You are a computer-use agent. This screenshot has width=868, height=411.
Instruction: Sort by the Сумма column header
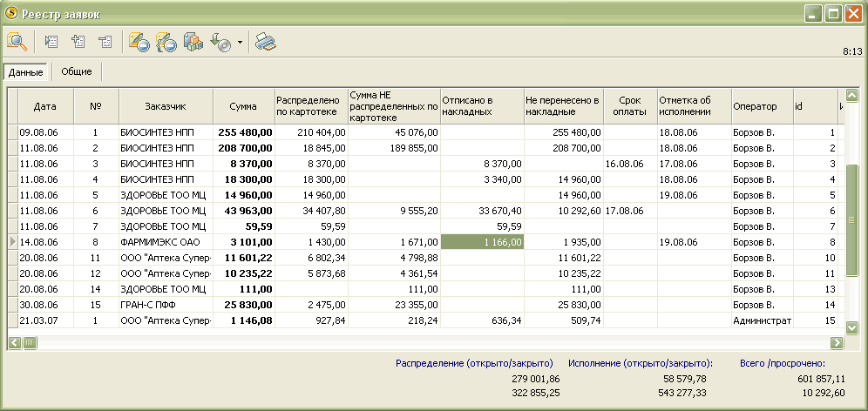pos(243,106)
